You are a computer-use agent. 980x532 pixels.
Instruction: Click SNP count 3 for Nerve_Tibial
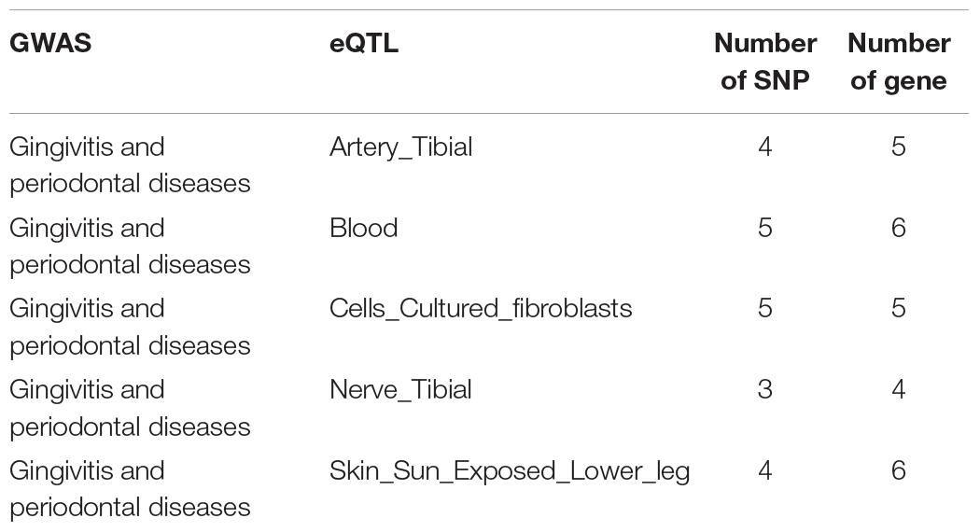pyautogui.click(x=765, y=390)
